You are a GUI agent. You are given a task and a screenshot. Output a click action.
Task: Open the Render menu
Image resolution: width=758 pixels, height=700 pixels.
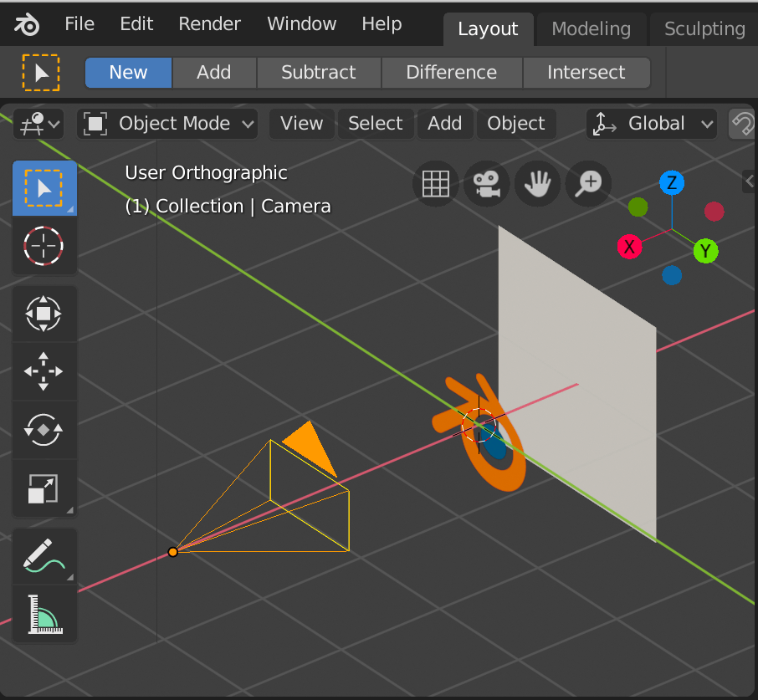click(x=209, y=23)
